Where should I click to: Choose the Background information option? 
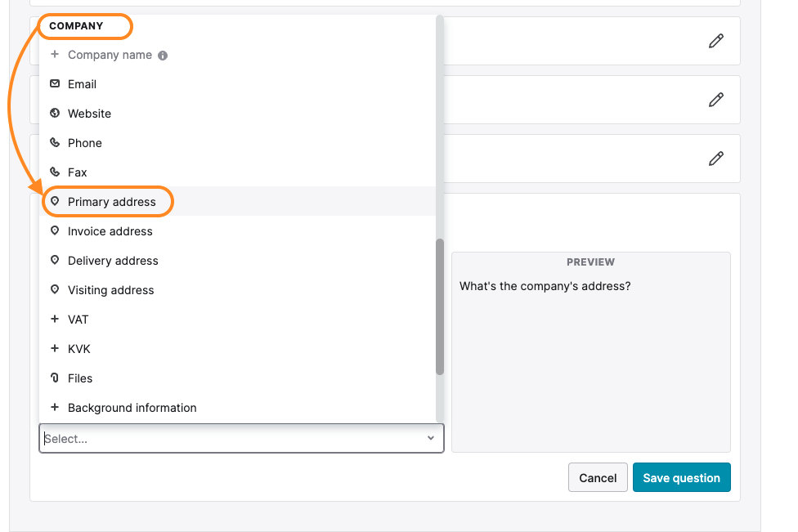pyautogui.click(x=132, y=408)
